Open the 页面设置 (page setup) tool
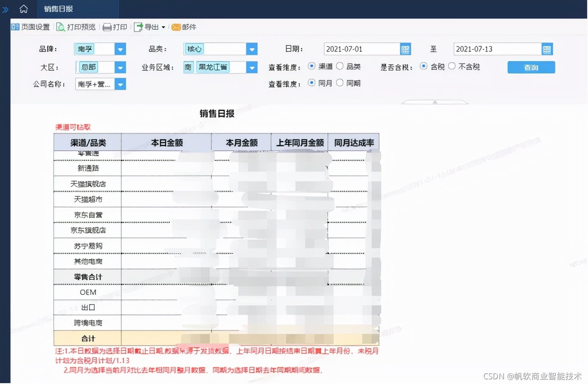588x384 pixels. pos(30,27)
